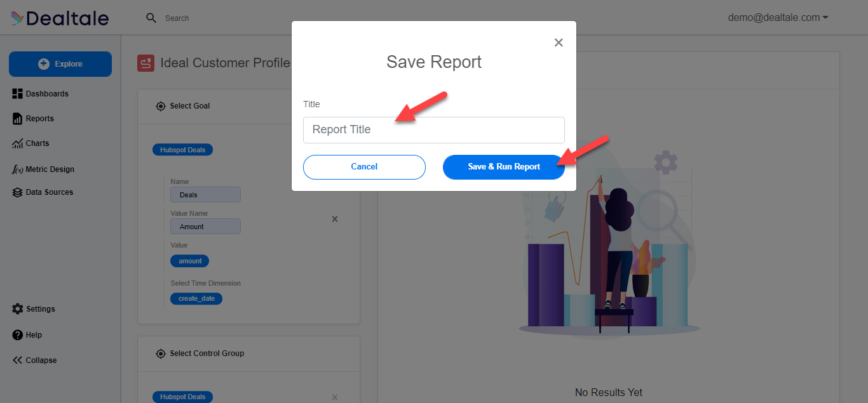Click Save & Run Report button
The height and width of the screenshot is (403, 868).
click(x=504, y=167)
